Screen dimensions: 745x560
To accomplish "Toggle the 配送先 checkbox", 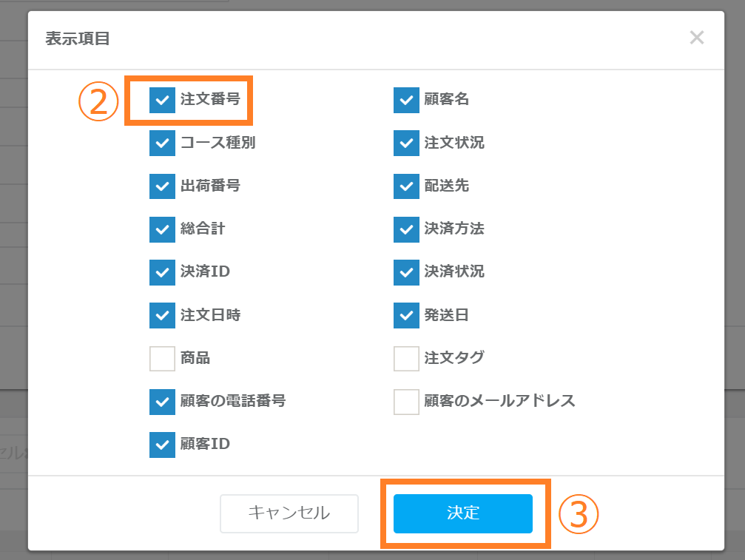I will pos(406,186).
